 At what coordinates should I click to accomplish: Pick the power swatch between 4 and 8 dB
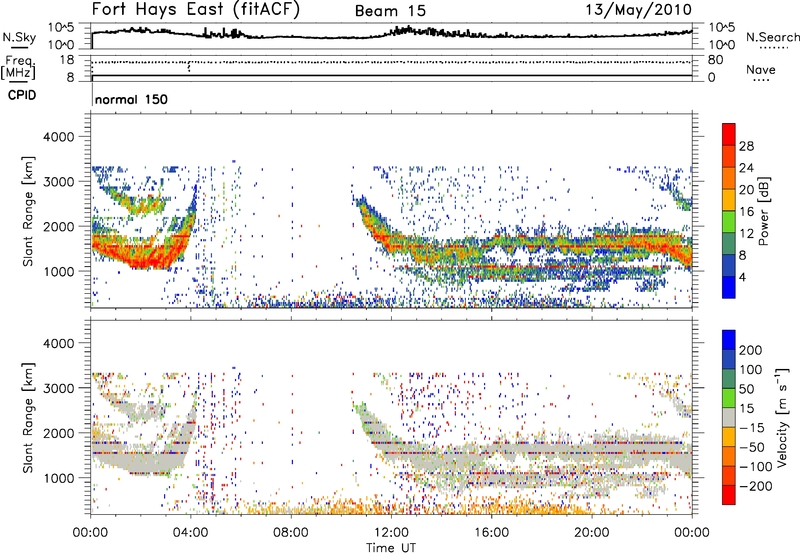point(729,265)
